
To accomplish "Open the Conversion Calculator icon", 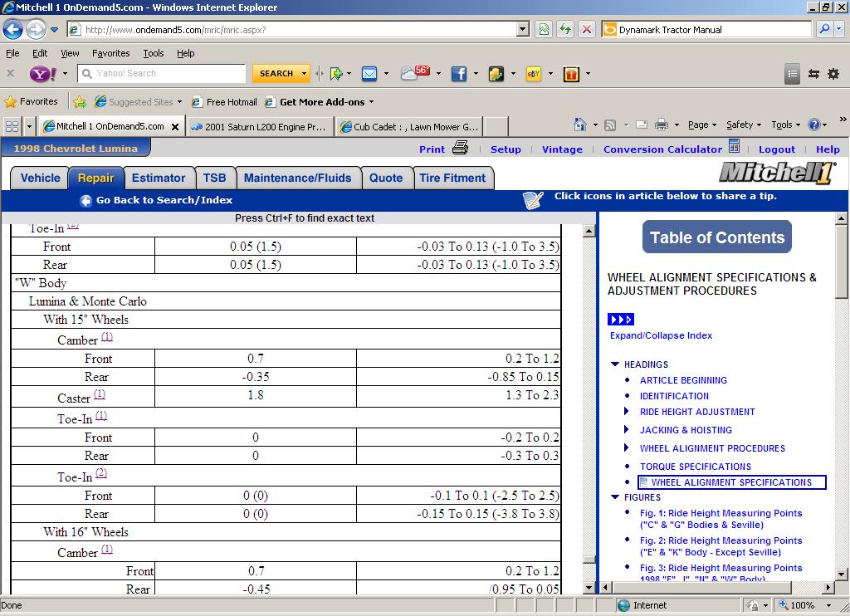I will click(734, 148).
